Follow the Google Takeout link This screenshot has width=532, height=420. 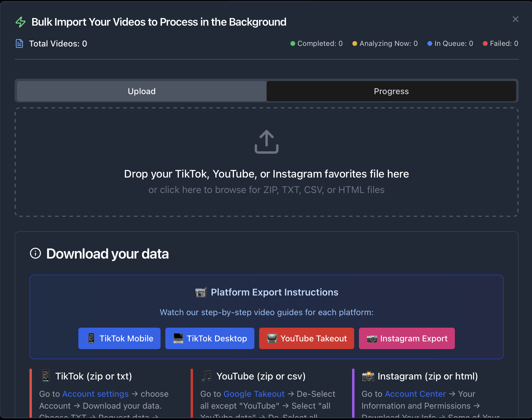(254, 394)
